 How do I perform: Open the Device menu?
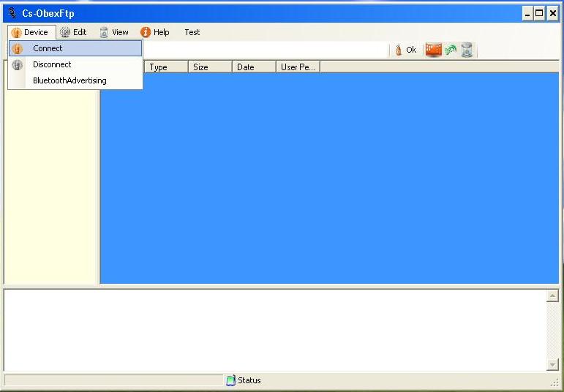click(x=31, y=32)
